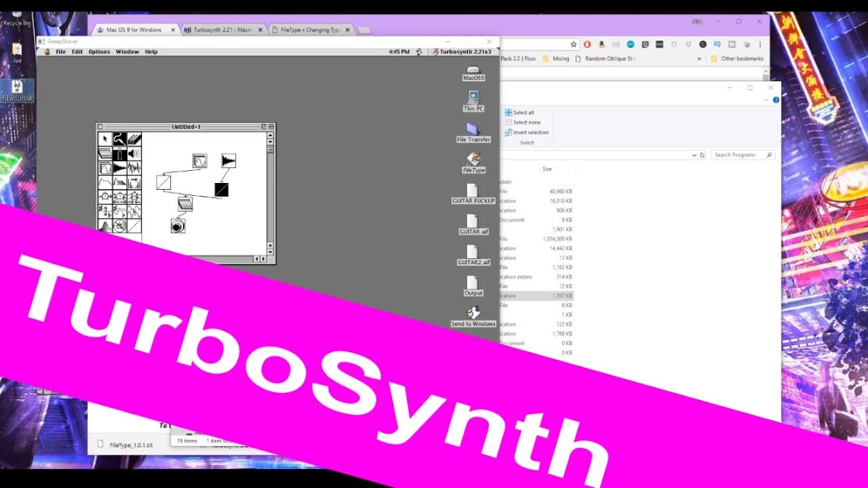This screenshot has width=868, height=488.
Task: Click Invert selection in Explorer ribbon
Action: click(x=526, y=132)
